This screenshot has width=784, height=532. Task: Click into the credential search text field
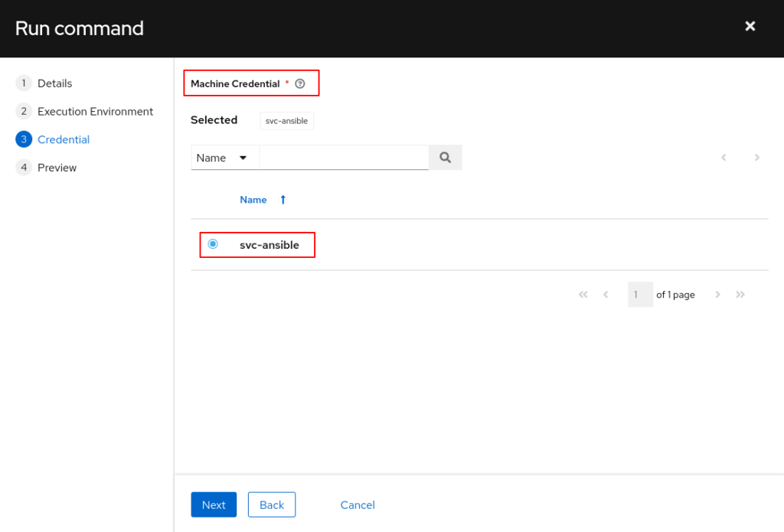coord(344,158)
